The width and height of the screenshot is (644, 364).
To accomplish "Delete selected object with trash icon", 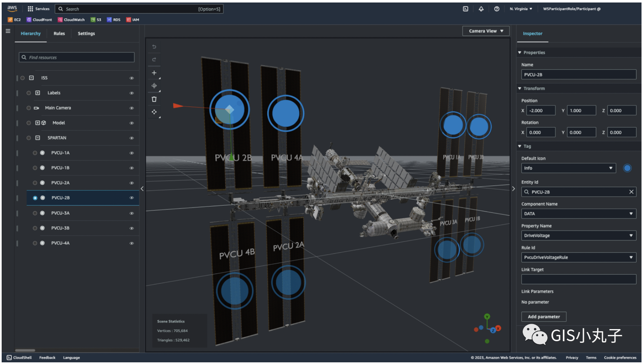I will 154,99.
